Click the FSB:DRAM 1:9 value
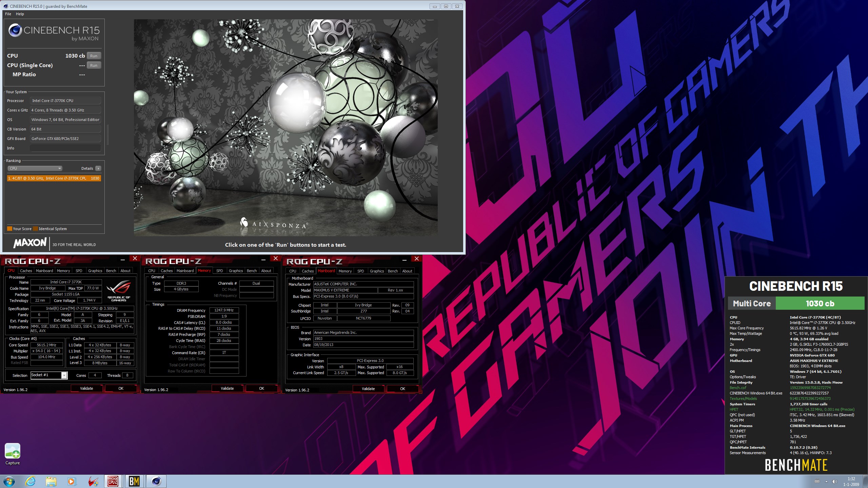Viewport: 868px width, 488px height. (x=224, y=316)
